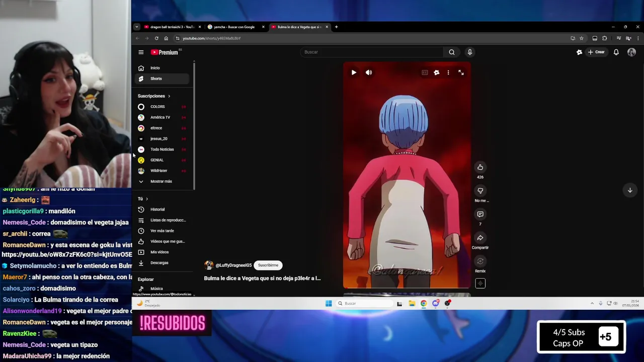The image size is (644, 362).
Task: Play the paused Short video
Action: pos(354,72)
